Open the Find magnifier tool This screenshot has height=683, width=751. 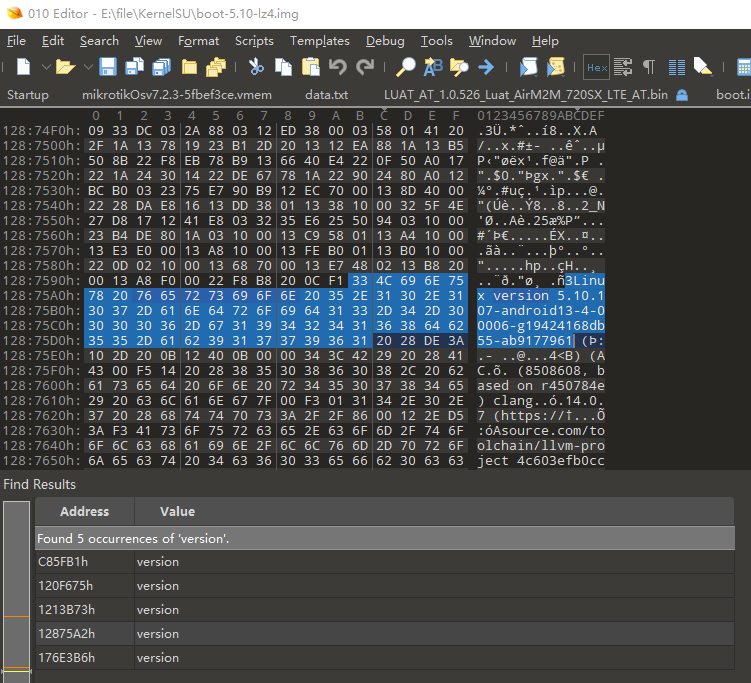tap(406, 67)
